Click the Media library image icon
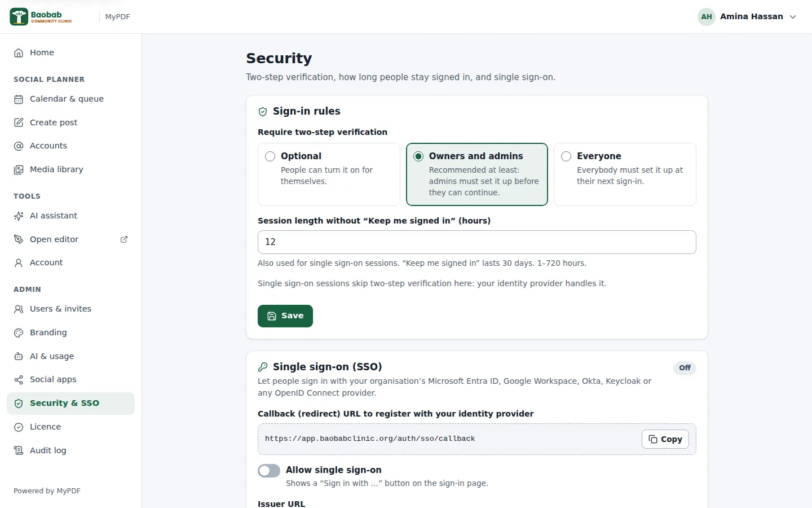 (x=19, y=169)
